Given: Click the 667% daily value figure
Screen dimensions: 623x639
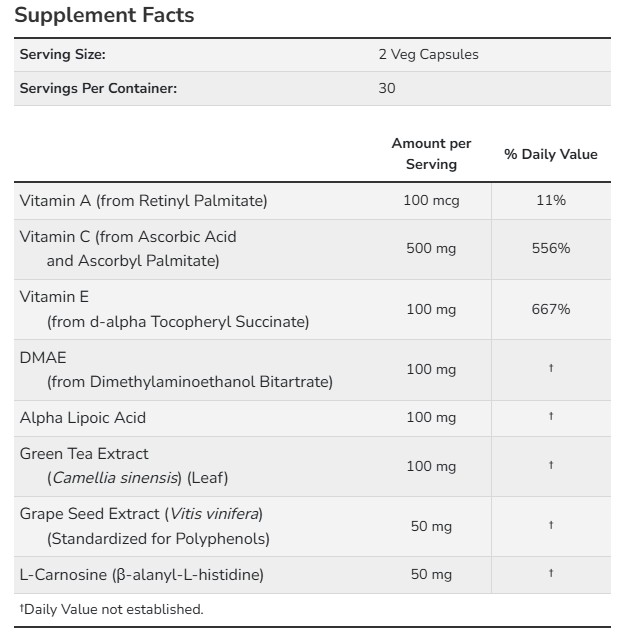Looking at the screenshot, I should tap(550, 309).
